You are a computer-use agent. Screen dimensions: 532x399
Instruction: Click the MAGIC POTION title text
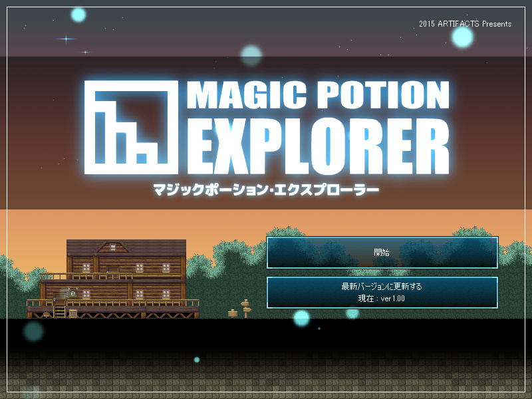[318, 96]
